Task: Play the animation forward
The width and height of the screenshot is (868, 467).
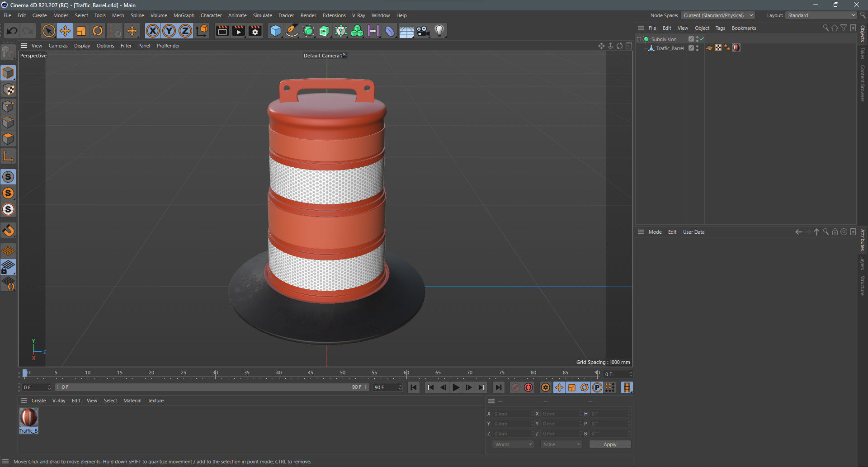Action: [456, 387]
